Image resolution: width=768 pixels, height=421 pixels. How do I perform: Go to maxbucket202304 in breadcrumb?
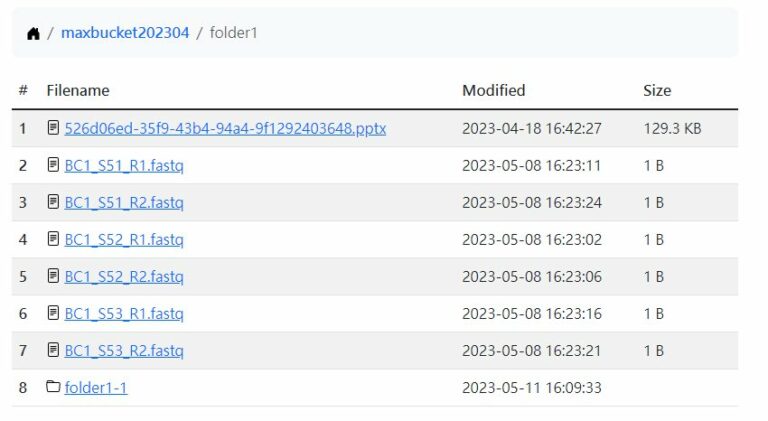[x=125, y=33]
